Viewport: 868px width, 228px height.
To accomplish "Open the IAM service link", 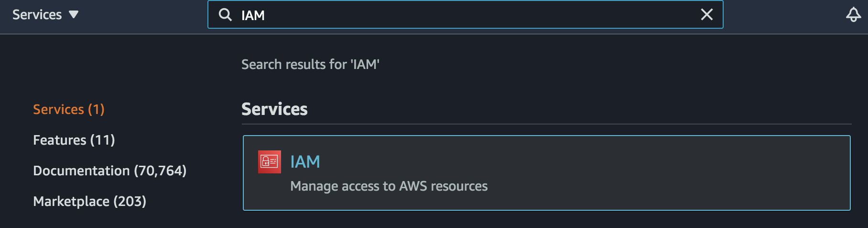I will pyautogui.click(x=305, y=162).
